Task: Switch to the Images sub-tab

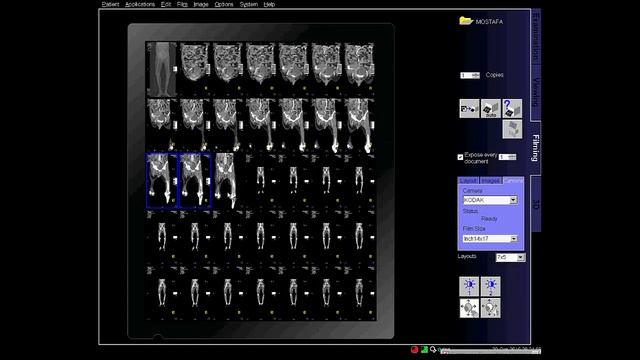Action: [491, 180]
